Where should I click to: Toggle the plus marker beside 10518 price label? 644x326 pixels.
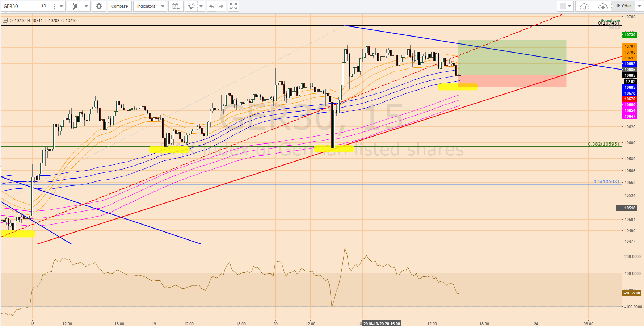[619, 208]
